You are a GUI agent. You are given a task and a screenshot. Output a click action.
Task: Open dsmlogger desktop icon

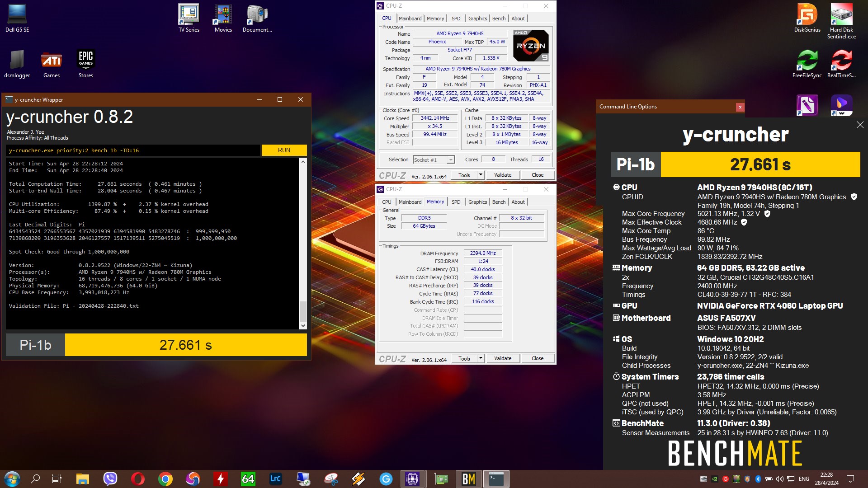pos(17,64)
